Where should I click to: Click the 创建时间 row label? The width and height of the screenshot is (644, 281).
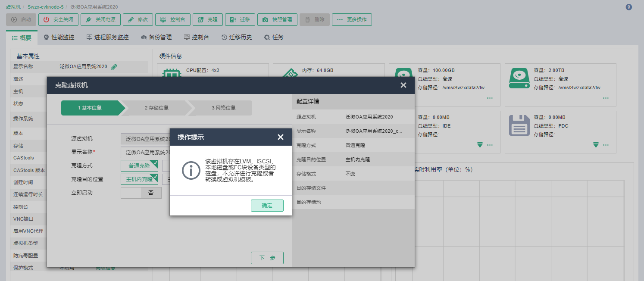tap(23, 182)
